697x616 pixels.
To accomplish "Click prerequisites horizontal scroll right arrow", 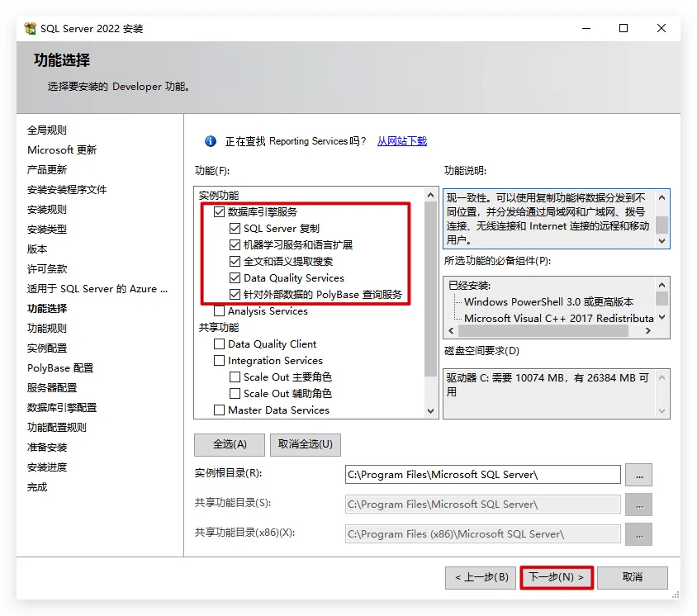I will tap(648, 330).
